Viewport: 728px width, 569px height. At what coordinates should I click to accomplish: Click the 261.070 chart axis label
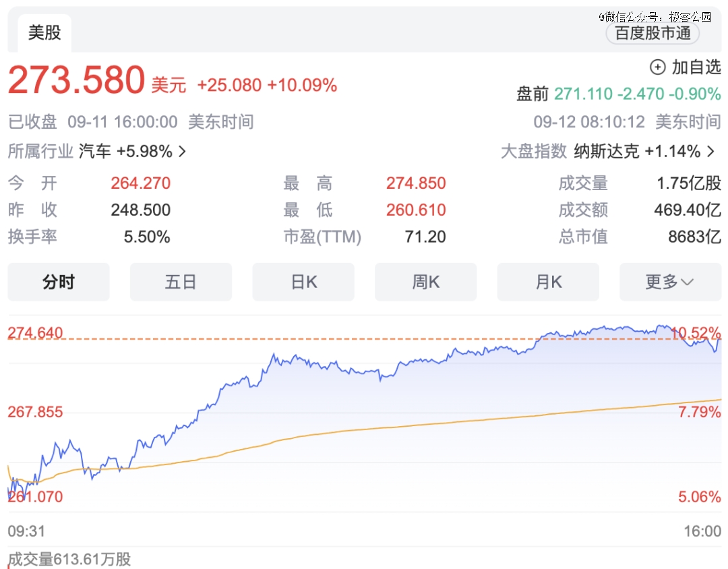click(x=35, y=497)
